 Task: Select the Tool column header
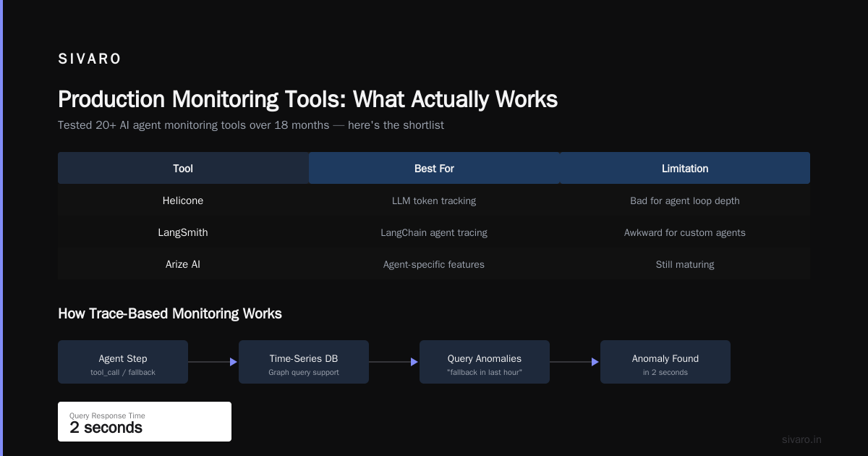pos(183,168)
